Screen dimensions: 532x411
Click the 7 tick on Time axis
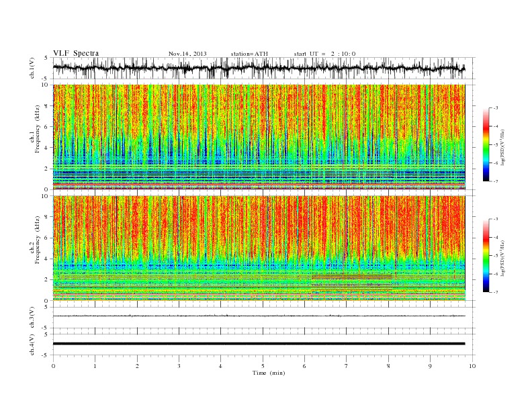click(346, 366)
